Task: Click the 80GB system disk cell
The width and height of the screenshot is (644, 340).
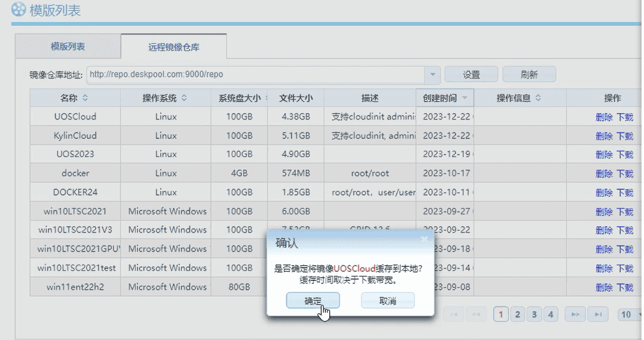Action: click(239, 287)
